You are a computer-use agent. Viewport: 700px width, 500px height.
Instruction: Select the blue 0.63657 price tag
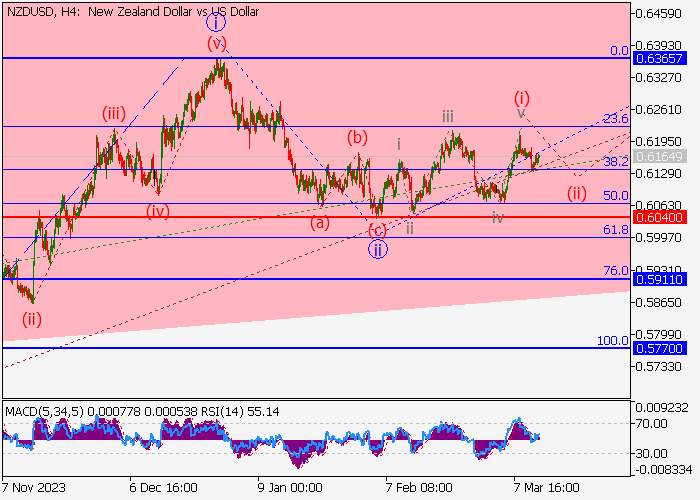(659, 58)
